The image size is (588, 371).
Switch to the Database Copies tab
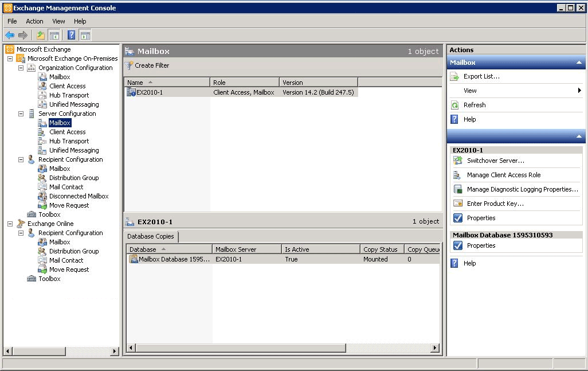150,236
